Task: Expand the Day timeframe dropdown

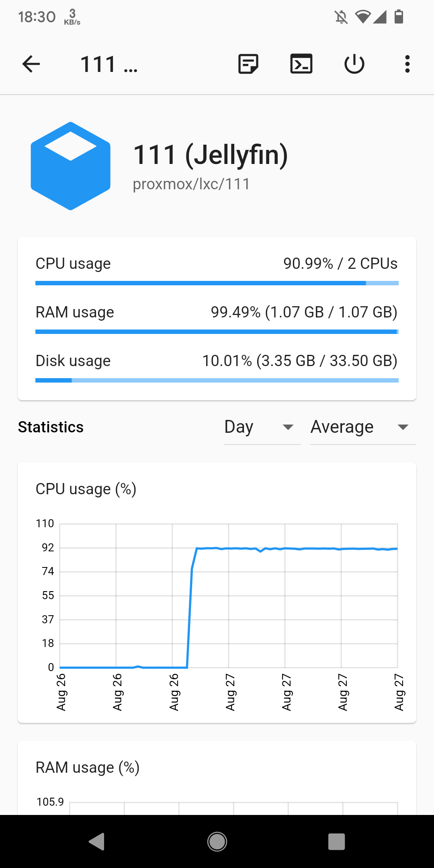Action: click(262, 427)
